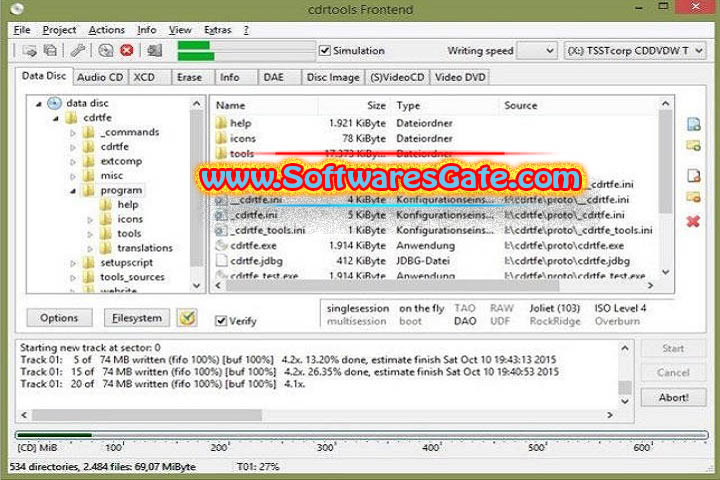
Task: Expand the misc folder node
Action: [x=73, y=176]
